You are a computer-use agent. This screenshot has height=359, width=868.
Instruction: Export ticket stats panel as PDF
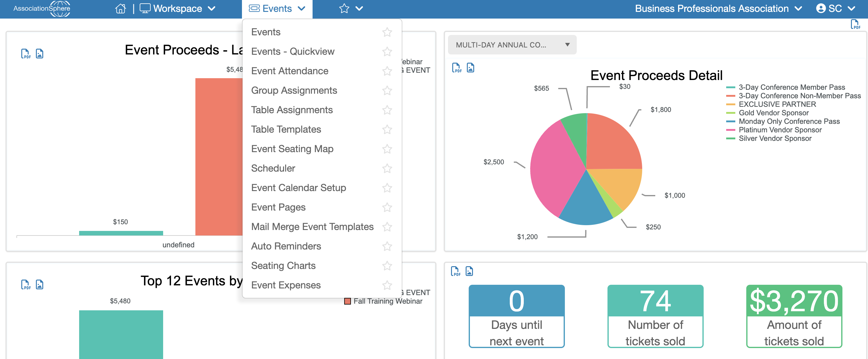tap(455, 271)
